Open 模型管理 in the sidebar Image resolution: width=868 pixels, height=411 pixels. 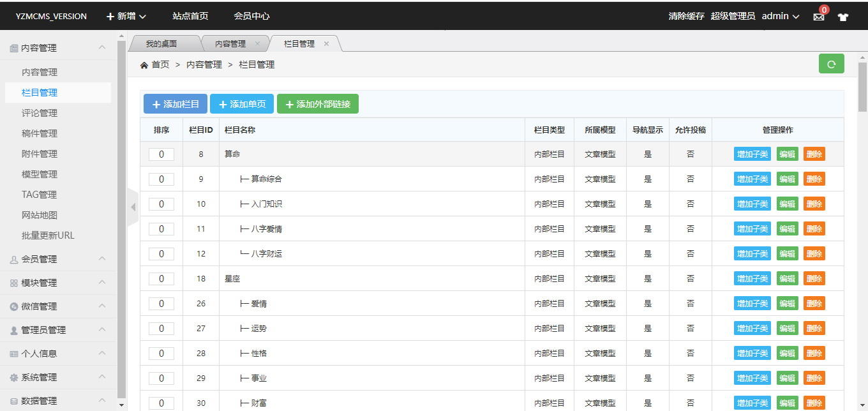coord(40,174)
